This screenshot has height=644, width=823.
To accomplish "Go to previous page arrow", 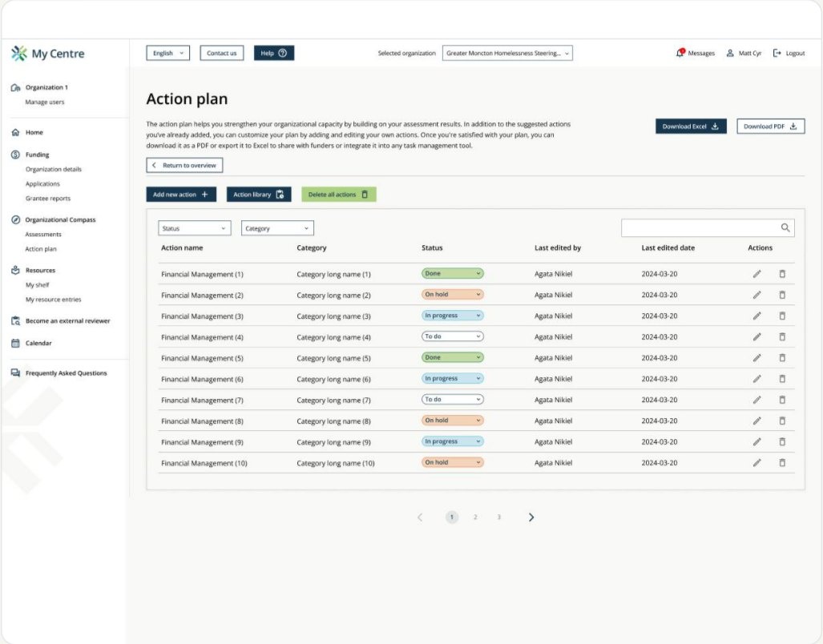I will [420, 517].
